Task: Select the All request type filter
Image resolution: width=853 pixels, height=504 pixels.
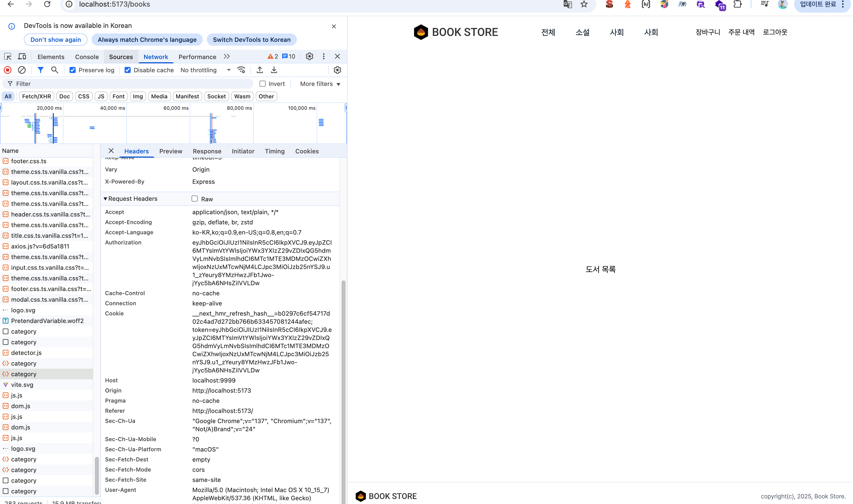Action: [x=8, y=96]
